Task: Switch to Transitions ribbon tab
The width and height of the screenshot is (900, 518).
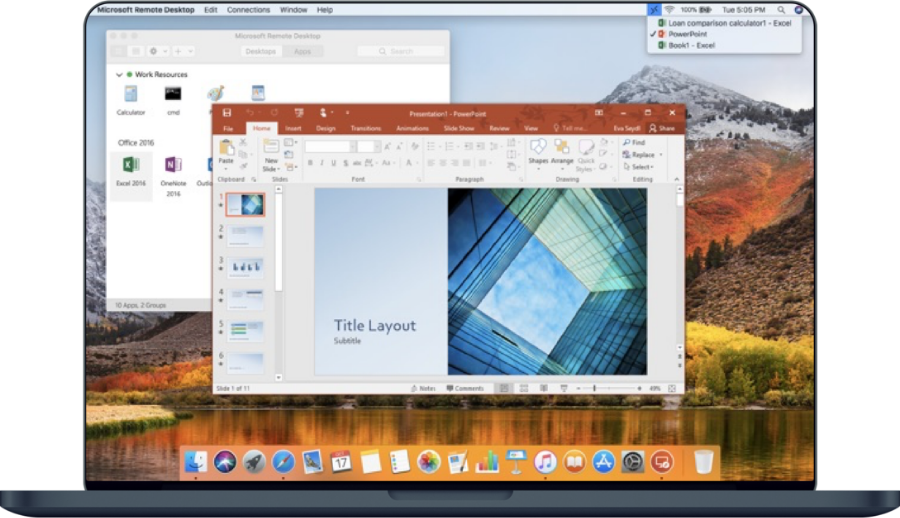Action: click(x=366, y=129)
